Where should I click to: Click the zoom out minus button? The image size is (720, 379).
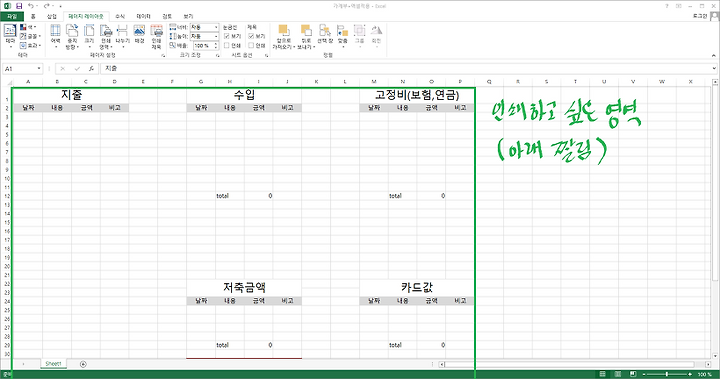(643, 374)
